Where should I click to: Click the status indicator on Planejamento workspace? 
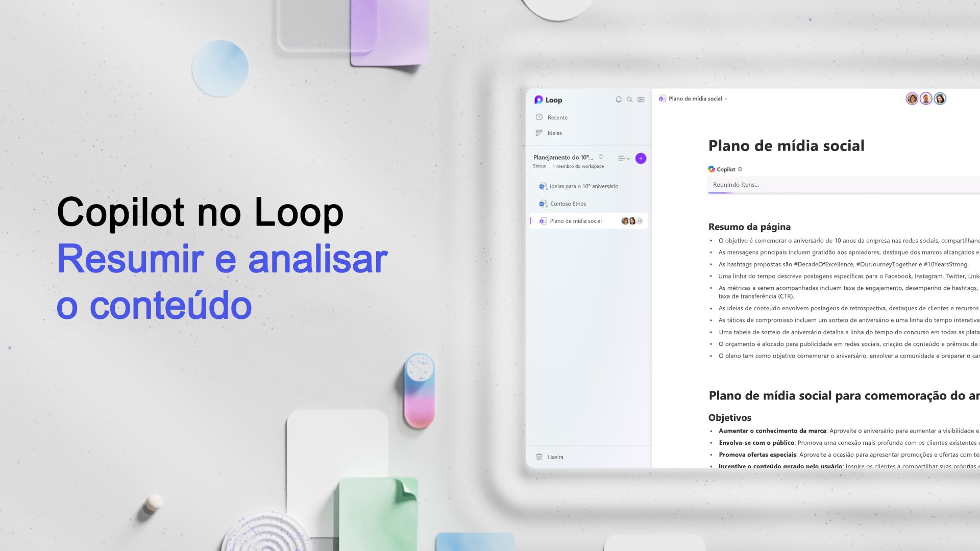538,166
